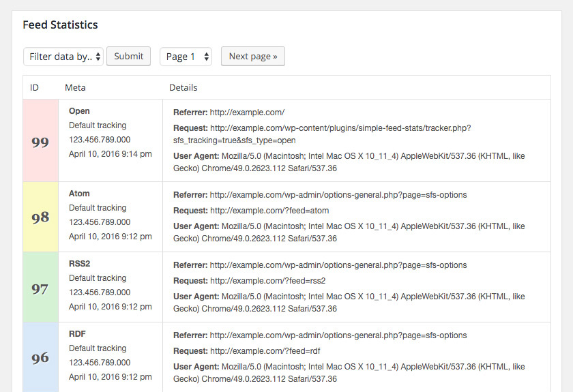Click the blue ID 96 cell
The width and height of the screenshot is (573, 392).
(x=40, y=357)
